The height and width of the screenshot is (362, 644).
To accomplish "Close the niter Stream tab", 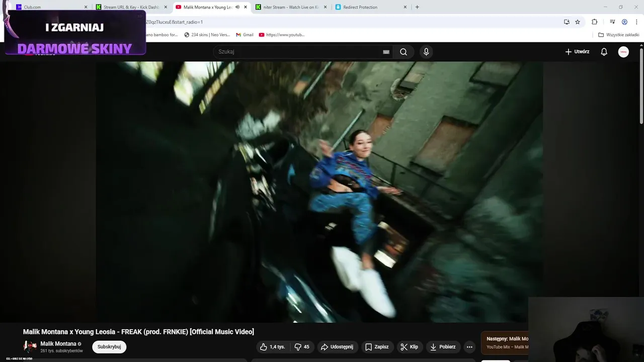I will (x=325, y=7).
